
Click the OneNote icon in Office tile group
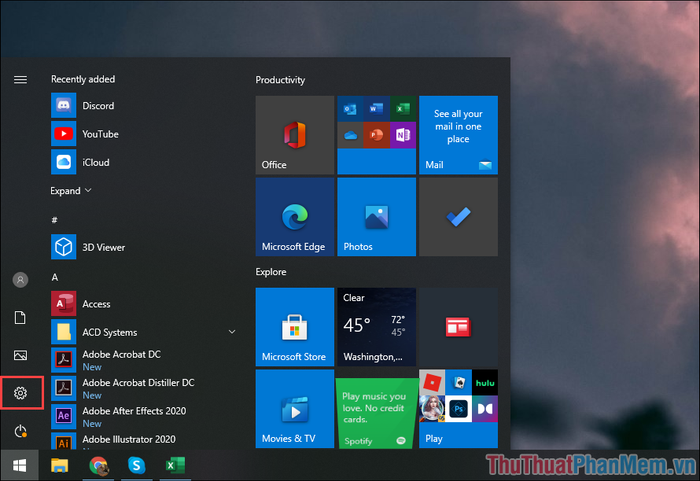(403, 135)
